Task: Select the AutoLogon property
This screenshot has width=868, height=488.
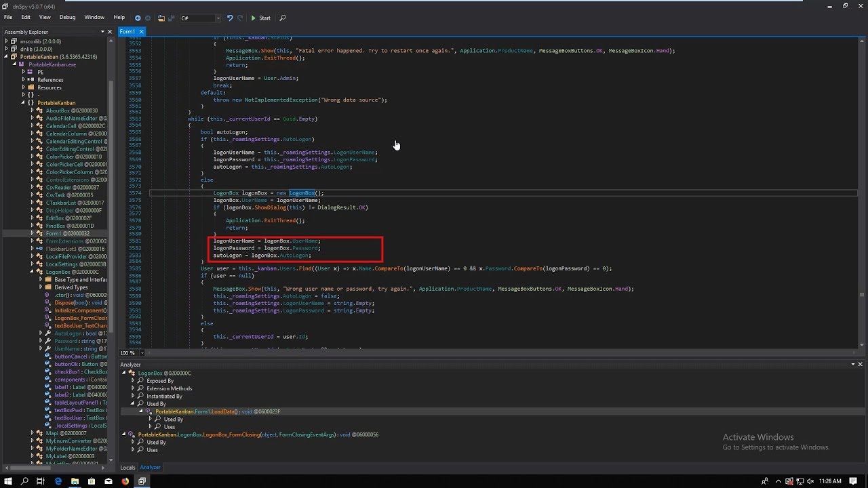Action: click(81, 333)
